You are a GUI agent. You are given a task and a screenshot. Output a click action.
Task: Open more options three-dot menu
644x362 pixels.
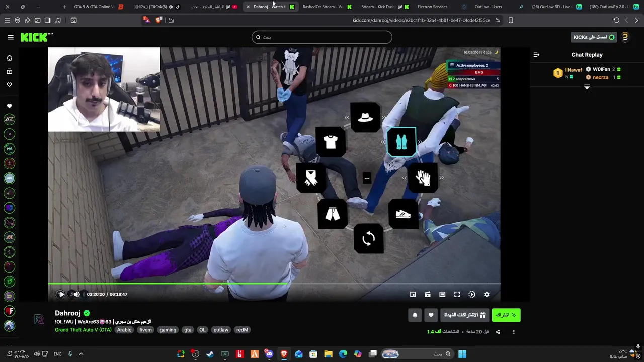(x=514, y=332)
